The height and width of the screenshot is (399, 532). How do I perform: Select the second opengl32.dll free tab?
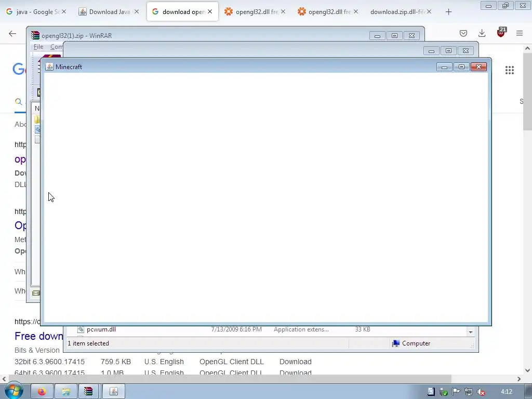pyautogui.click(x=328, y=12)
